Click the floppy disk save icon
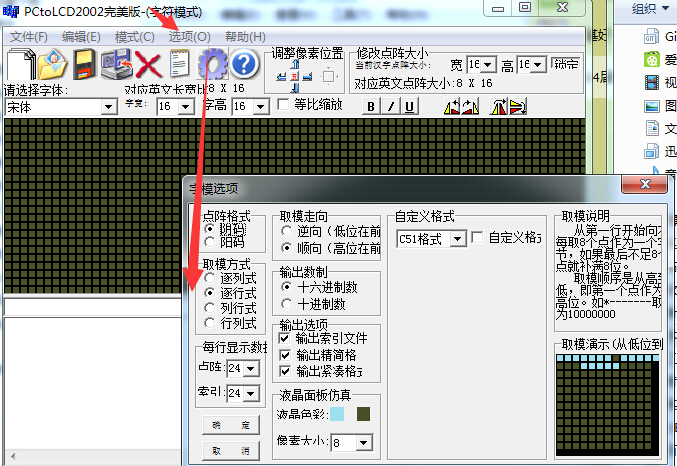677x466 pixels. (x=84, y=65)
